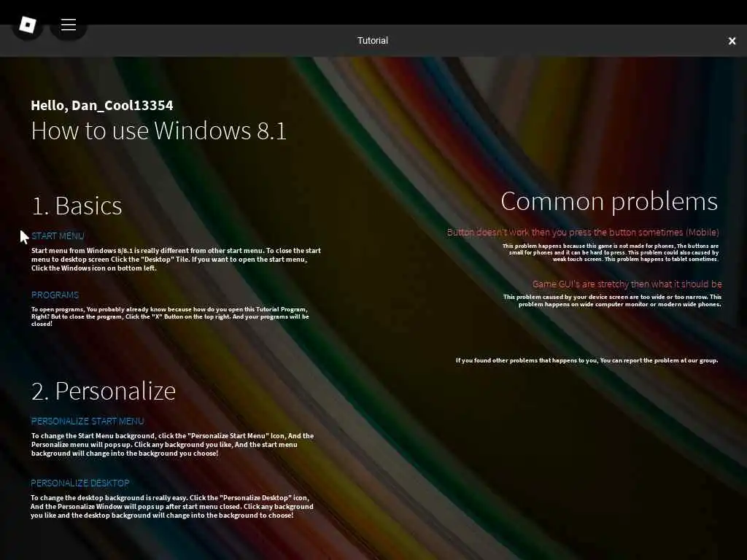Viewport: 747px width, 560px height.
Task: Click paragraph starting 'To change the Start Menu background'
Action: [172, 444]
